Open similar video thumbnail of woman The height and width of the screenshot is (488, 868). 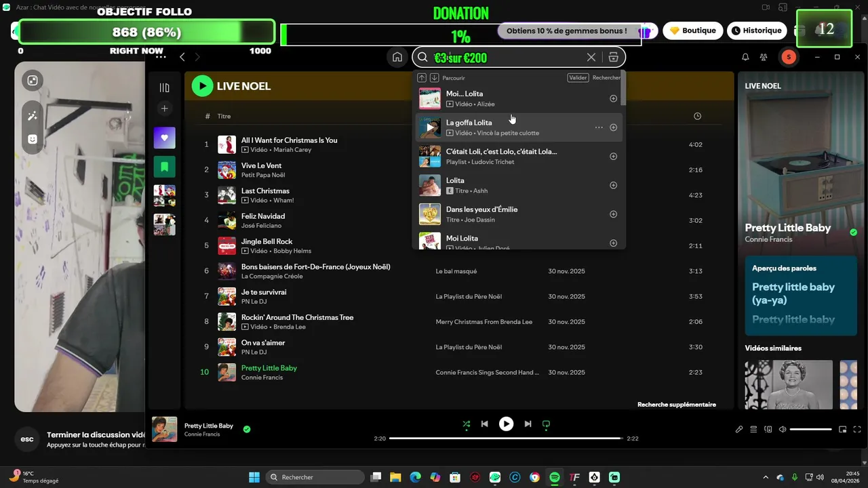(789, 384)
